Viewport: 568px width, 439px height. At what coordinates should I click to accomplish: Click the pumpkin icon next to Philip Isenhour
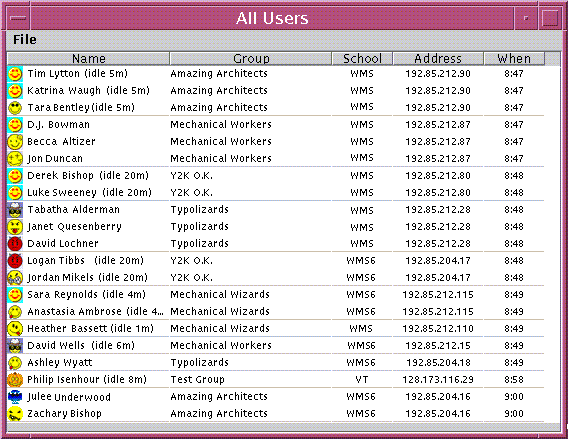coord(15,380)
